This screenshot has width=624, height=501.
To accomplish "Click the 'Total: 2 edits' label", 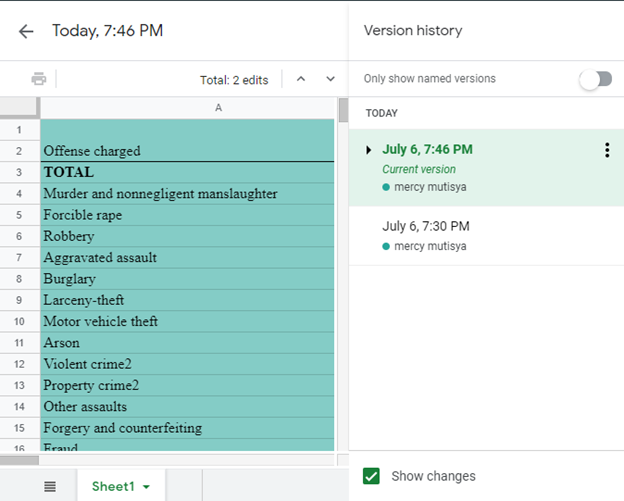I will point(234,80).
